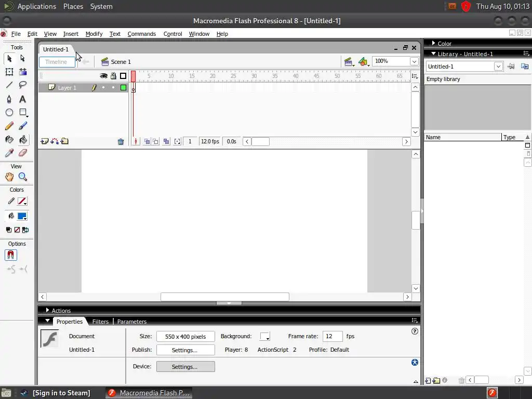Viewport: 532px width, 399px height.
Task: Open the Modify menu
Action: pos(94,34)
